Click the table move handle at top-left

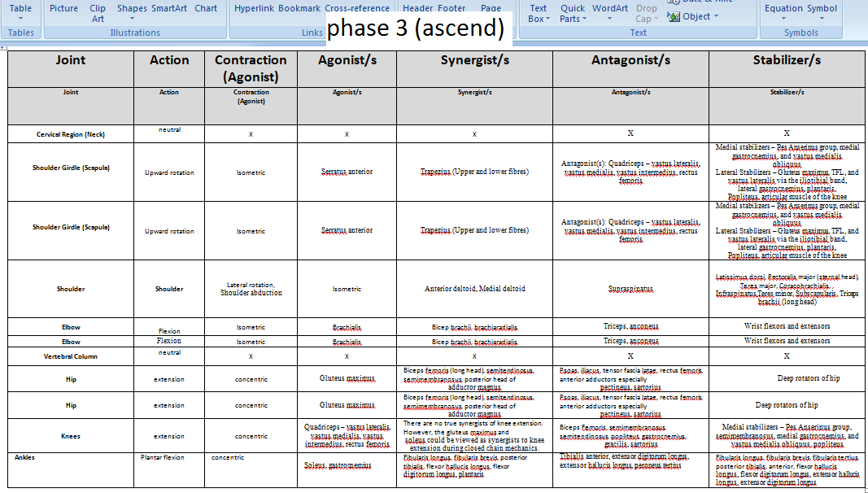tap(3, 48)
